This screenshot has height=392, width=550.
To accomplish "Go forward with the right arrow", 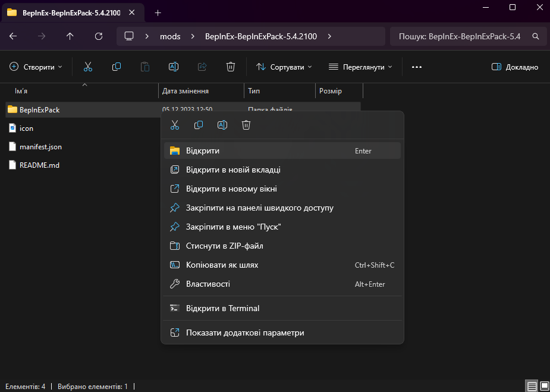I will pos(42,36).
